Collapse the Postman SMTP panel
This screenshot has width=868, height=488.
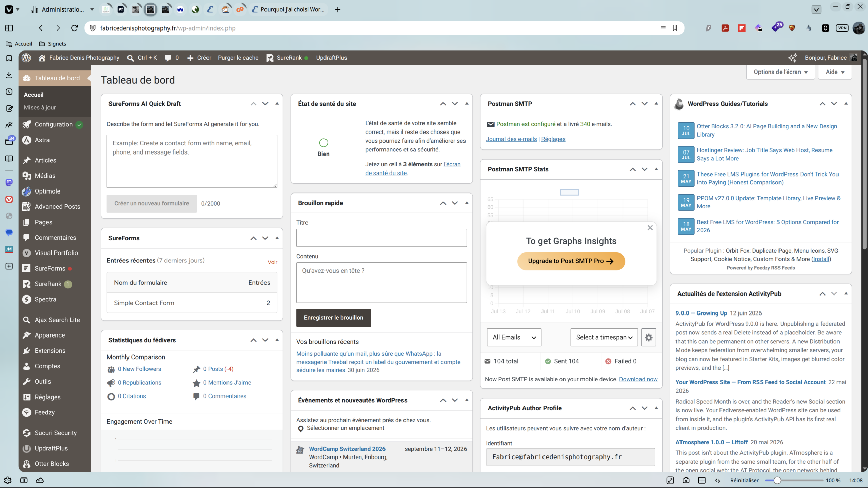(x=656, y=104)
